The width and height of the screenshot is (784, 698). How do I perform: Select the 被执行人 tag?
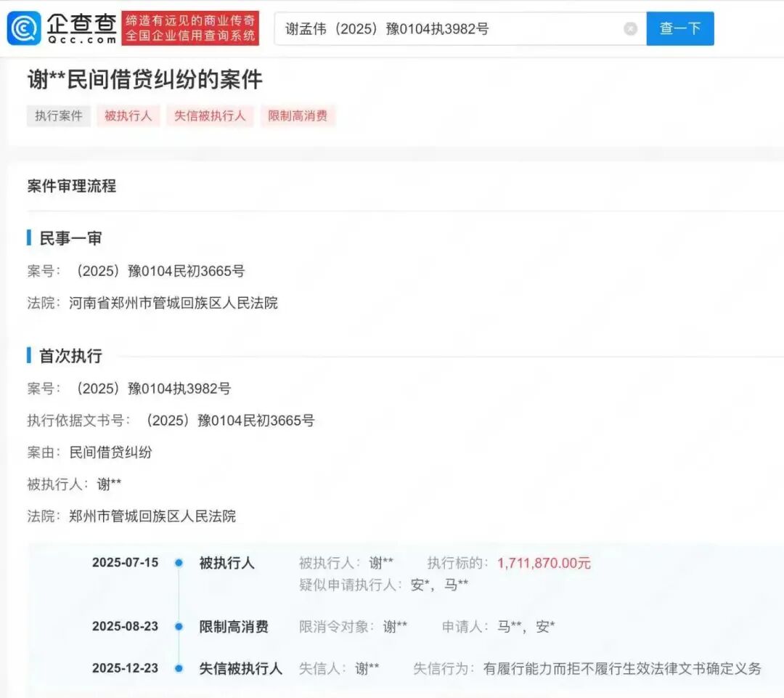pyautogui.click(x=128, y=115)
